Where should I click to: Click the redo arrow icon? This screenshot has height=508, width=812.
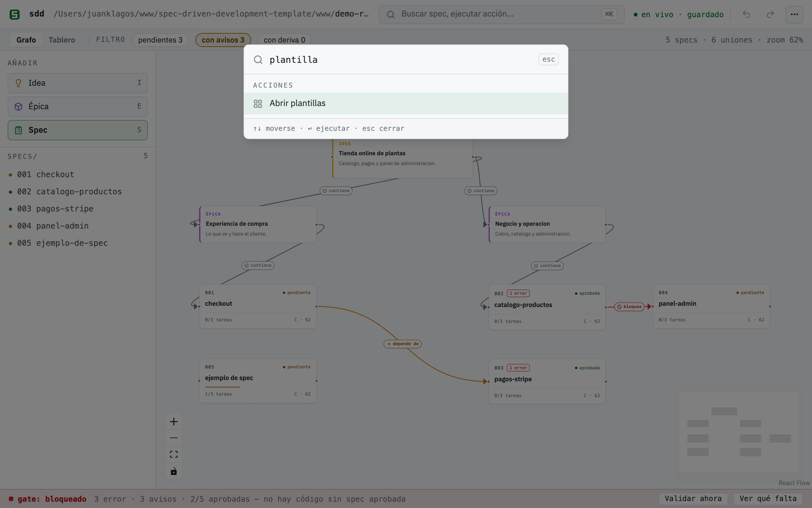coord(770,15)
